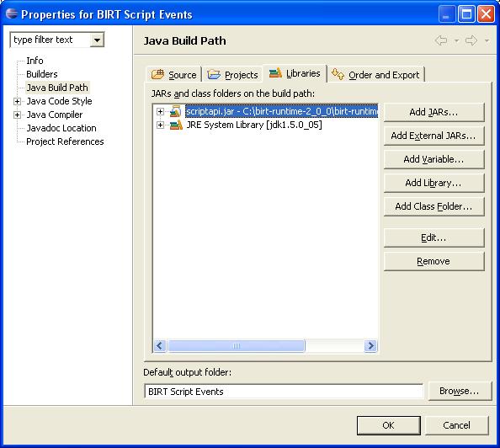Click the Add Library... button

pos(434,183)
